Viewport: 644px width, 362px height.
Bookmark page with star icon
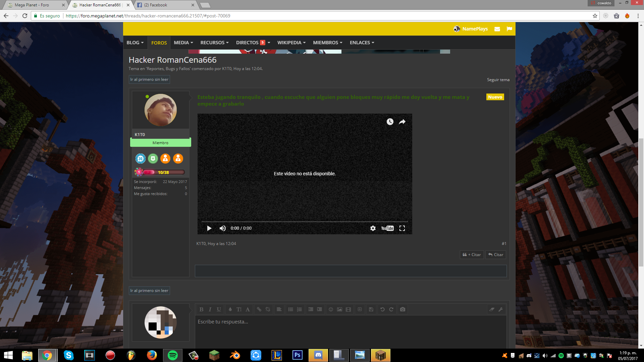click(595, 16)
